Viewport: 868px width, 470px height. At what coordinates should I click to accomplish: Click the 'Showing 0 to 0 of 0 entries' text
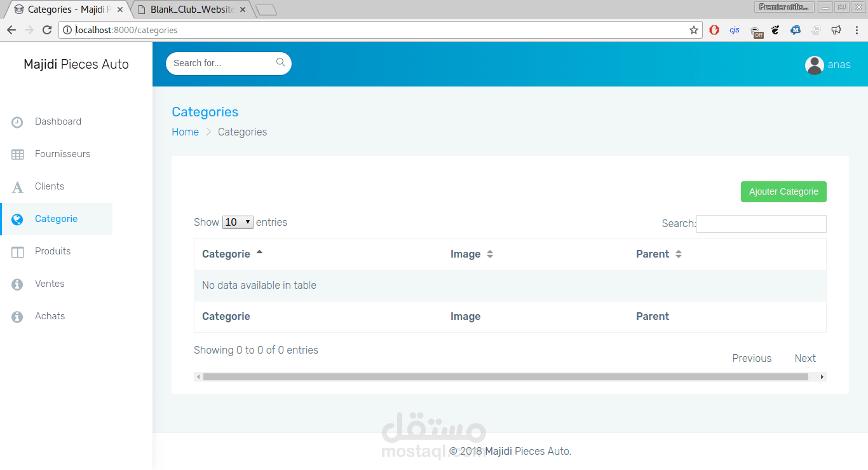[256, 350]
